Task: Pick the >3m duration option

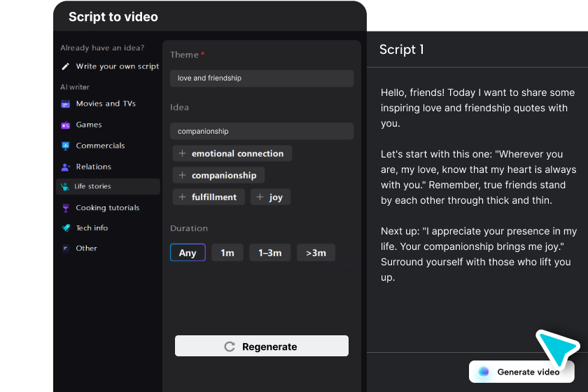Action: (316, 253)
